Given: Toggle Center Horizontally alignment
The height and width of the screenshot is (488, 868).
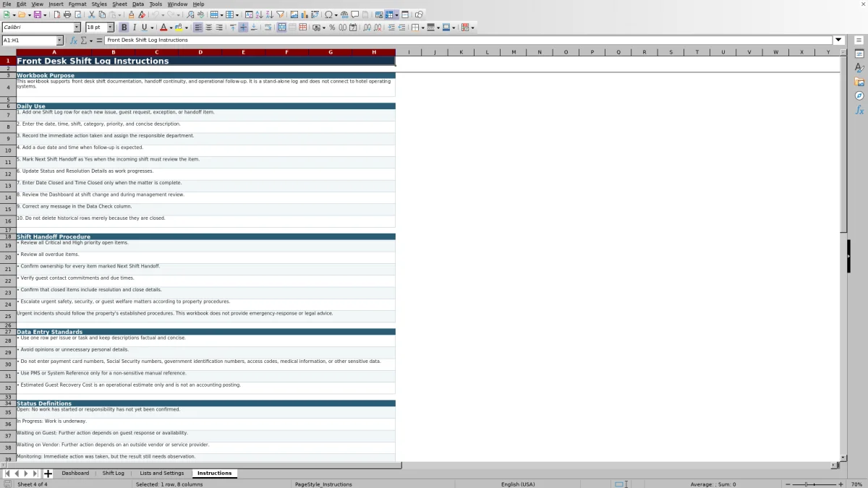Looking at the screenshot, I should [x=208, y=27].
